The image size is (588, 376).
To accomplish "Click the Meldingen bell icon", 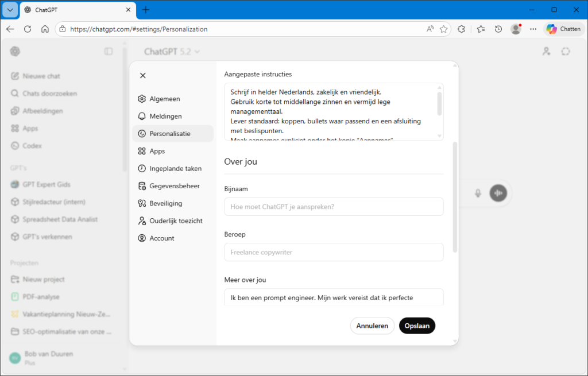I will [142, 116].
